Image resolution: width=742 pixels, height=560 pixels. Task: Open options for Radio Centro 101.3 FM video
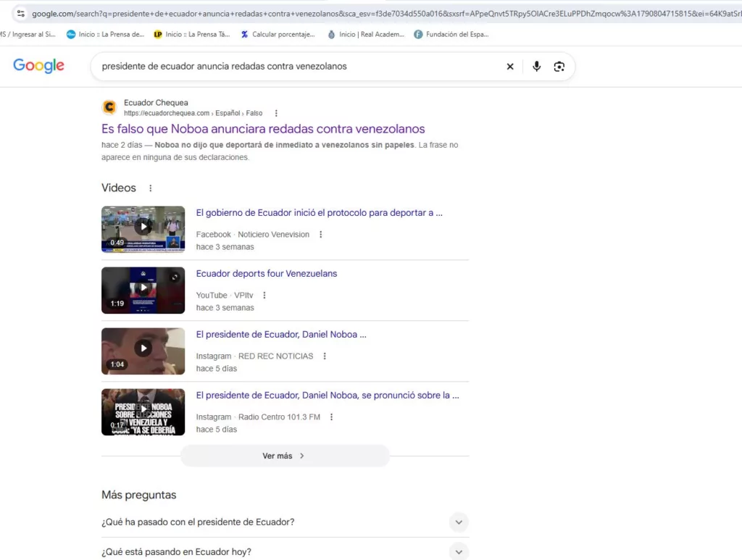tap(331, 417)
